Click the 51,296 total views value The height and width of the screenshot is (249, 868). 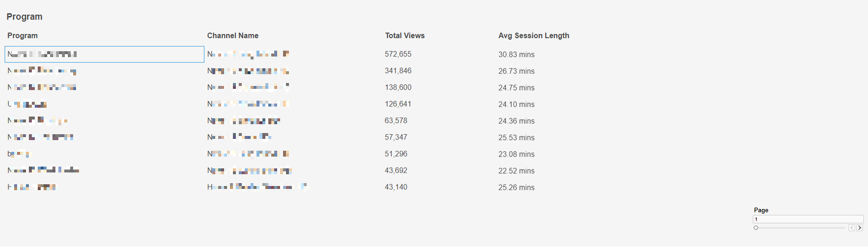pos(396,154)
